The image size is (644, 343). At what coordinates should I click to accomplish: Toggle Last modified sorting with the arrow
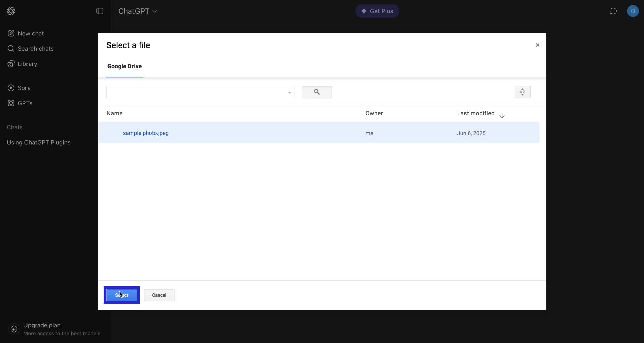coord(502,115)
